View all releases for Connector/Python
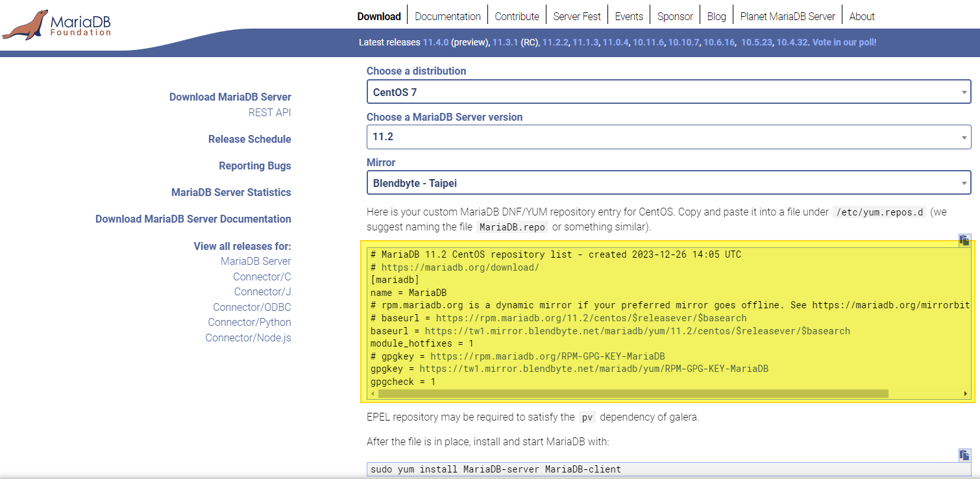 pyautogui.click(x=250, y=322)
